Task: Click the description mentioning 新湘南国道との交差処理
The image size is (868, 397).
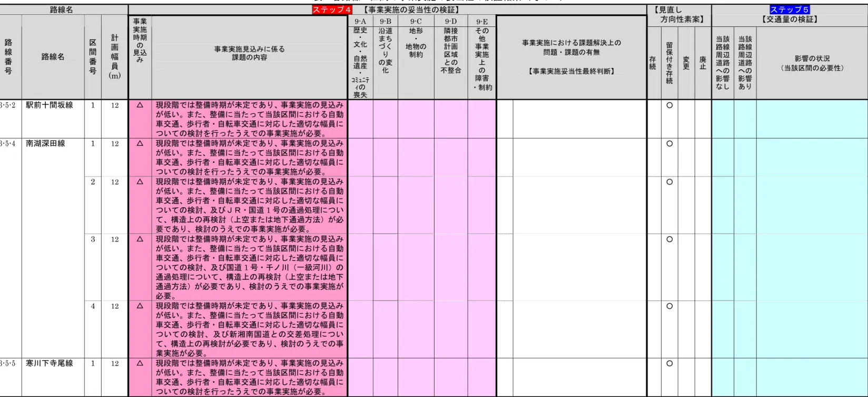Action: point(250,330)
